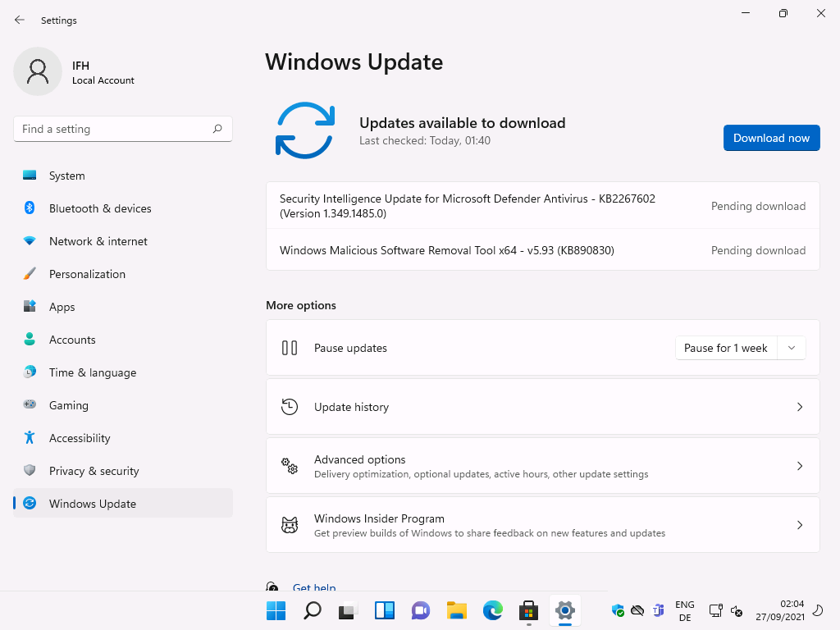Click the gears icon for Advanced options
The image size is (840, 630).
click(290, 466)
